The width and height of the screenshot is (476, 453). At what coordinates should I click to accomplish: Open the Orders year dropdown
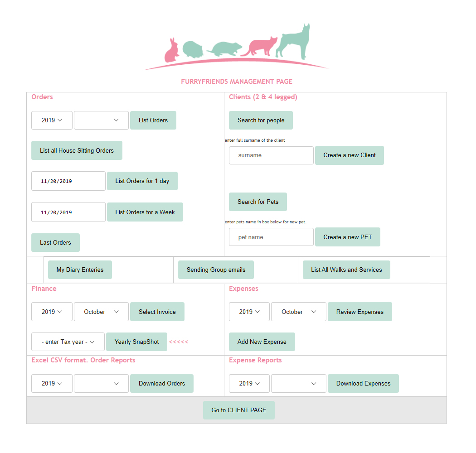52,120
